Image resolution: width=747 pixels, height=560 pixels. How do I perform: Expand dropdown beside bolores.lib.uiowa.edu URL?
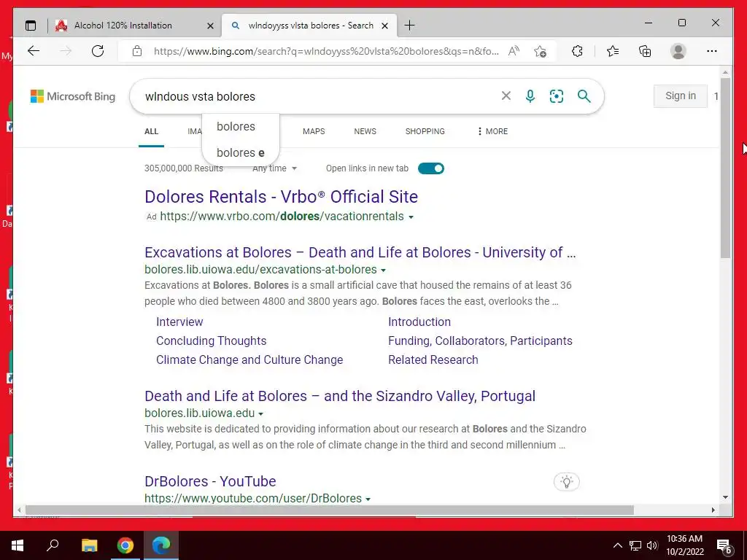260,414
